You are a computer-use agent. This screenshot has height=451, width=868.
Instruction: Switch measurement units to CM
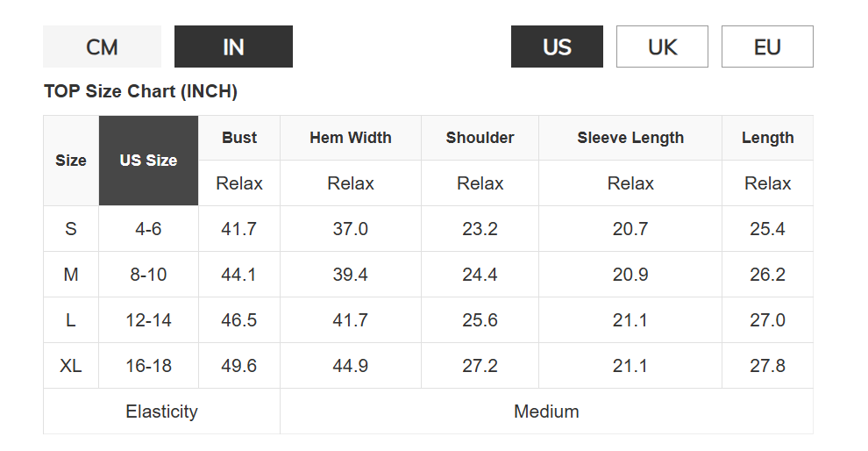pyautogui.click(x=102, y=47)
